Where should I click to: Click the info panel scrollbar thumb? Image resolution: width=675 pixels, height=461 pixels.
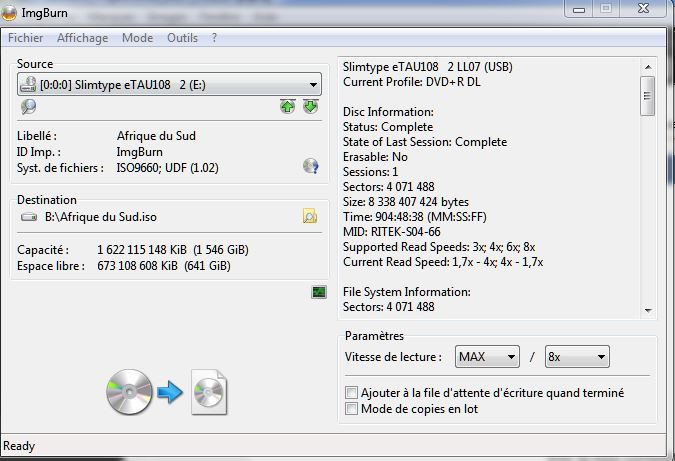click(647, 96)
